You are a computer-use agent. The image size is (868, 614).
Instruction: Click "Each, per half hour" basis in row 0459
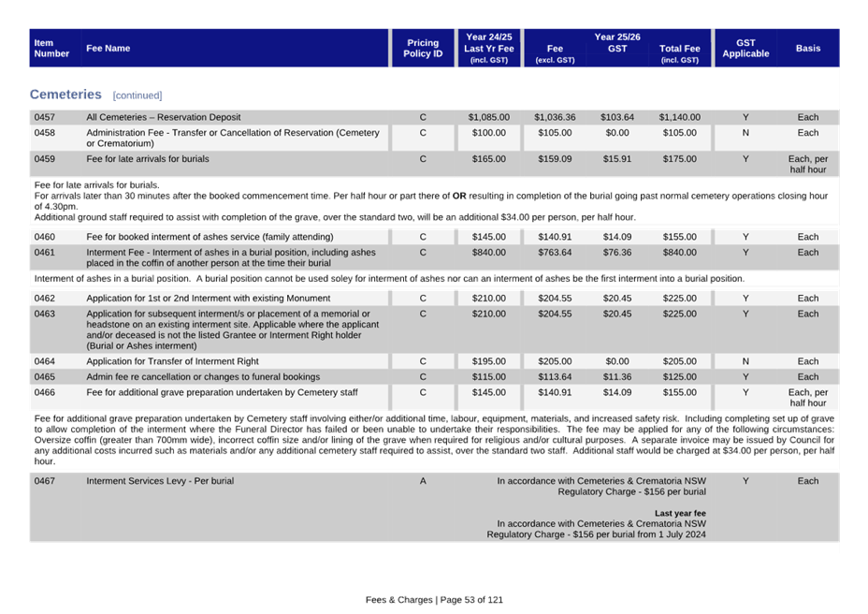[x=808, y=164]
